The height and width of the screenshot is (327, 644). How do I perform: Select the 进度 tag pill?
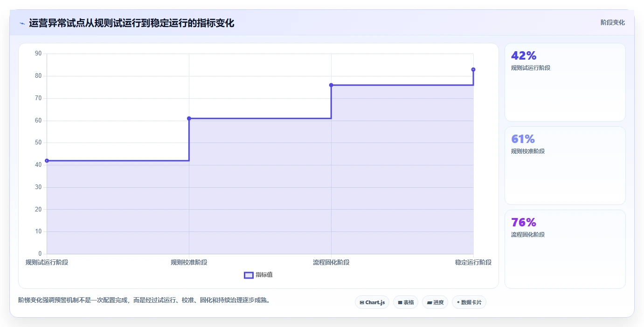435,302
